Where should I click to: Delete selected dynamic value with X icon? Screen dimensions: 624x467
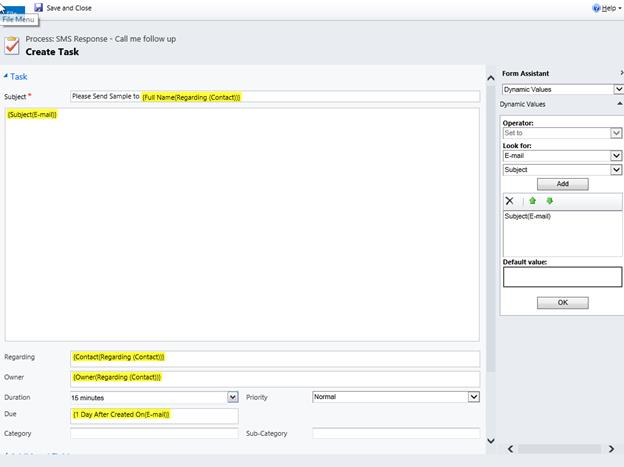coord(510,201)
